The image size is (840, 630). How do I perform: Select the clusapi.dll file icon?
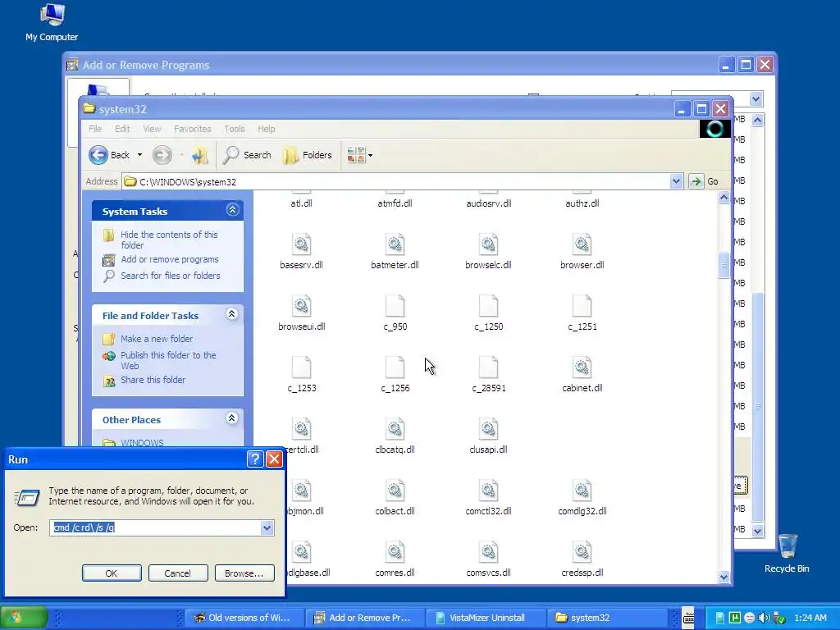pyautogui.click(x=488, y=429)
